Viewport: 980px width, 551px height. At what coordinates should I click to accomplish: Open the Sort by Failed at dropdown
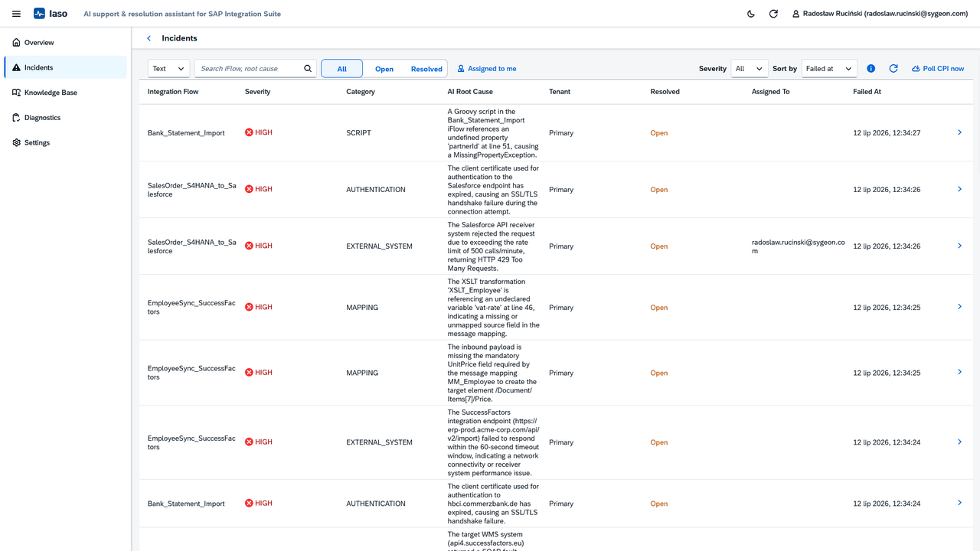[829, 69]
